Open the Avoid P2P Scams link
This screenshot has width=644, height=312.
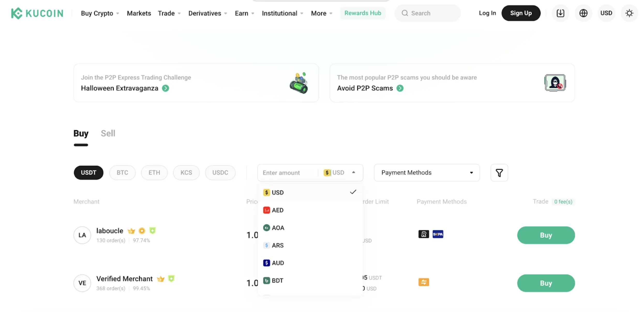(365, 88)
